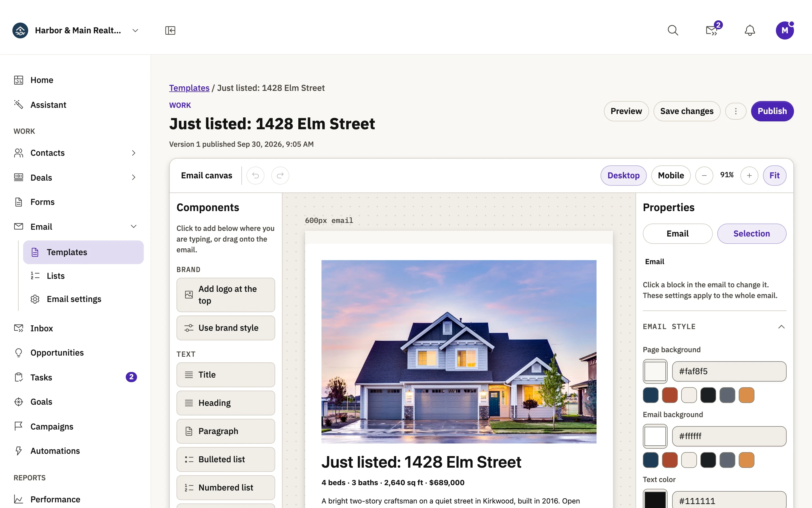Switch canvas to Desktop view
The image size is (812, 508).
click(x=623, y=175)
